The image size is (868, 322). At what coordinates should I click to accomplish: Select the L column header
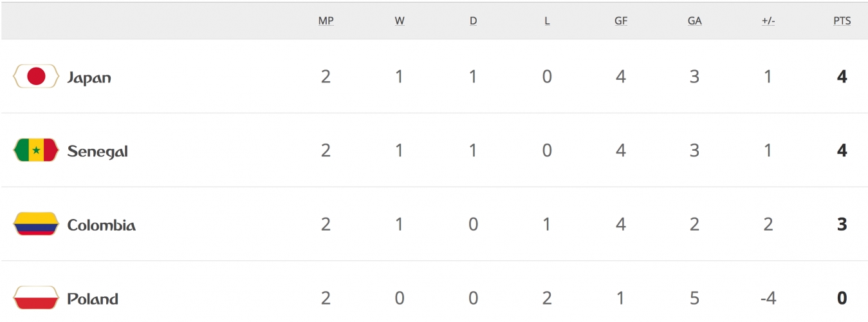(547, 21)
